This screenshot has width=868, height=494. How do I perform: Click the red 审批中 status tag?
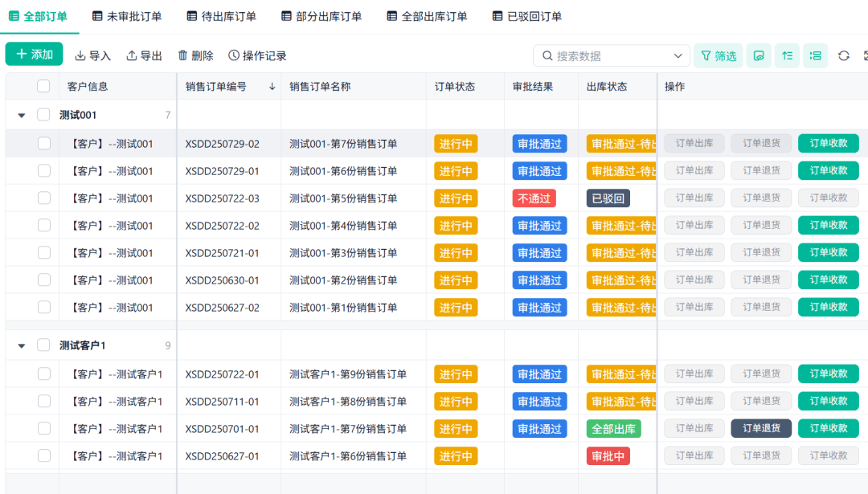pyautogui.click(x=608, y=456)
